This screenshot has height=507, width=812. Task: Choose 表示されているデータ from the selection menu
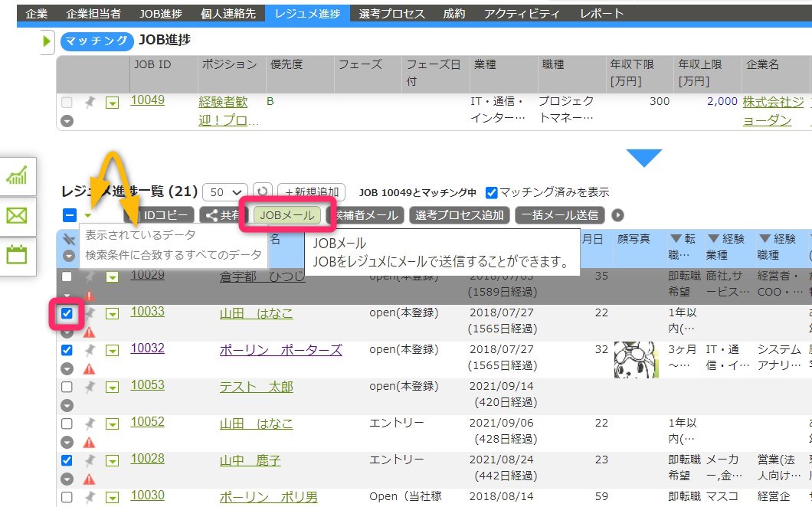click(x=140, y=235)
